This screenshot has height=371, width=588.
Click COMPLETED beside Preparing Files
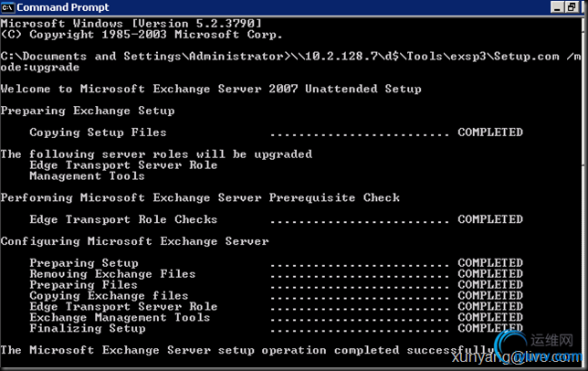490,285
